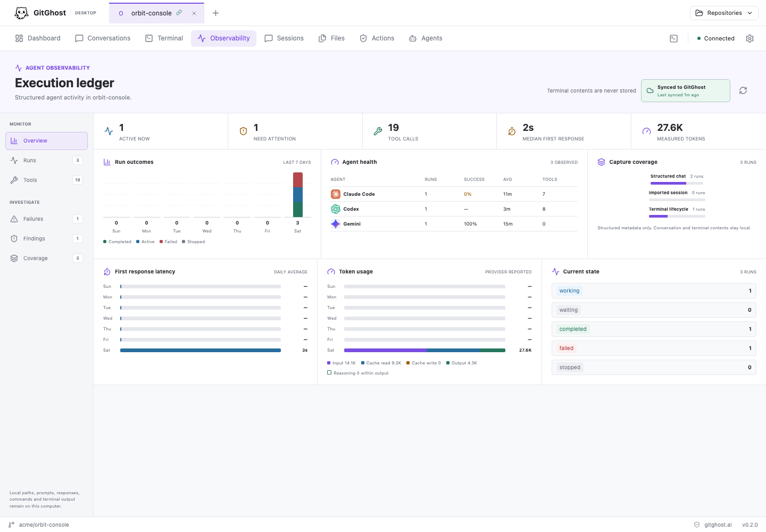Open the Conversations tab
766x532 pixels.
click(x=103, y=38)
